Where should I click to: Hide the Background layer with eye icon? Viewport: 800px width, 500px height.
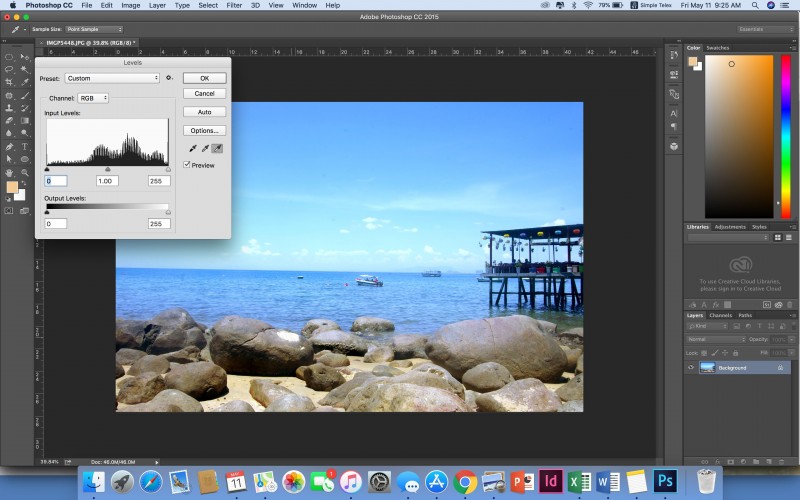pos(691,368)
